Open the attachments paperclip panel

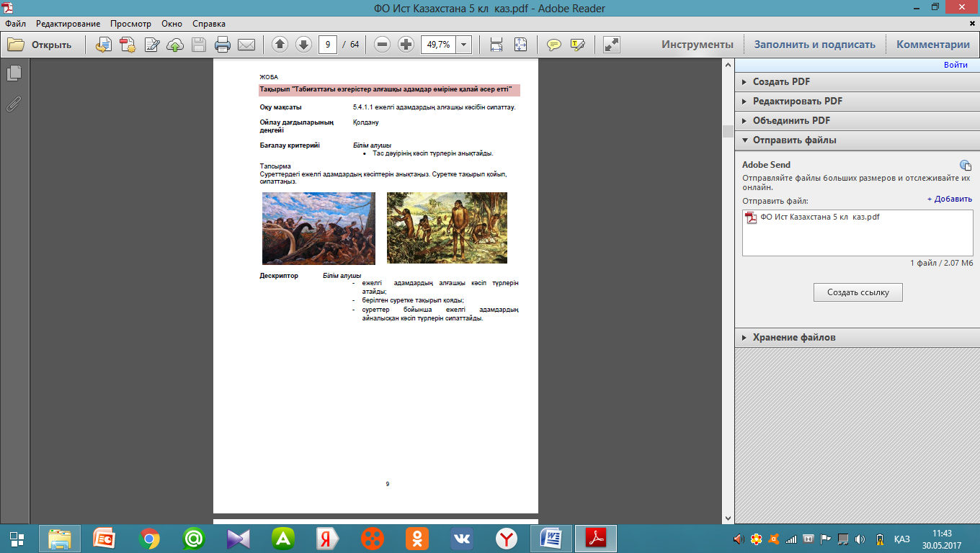(x=14, y=104)
